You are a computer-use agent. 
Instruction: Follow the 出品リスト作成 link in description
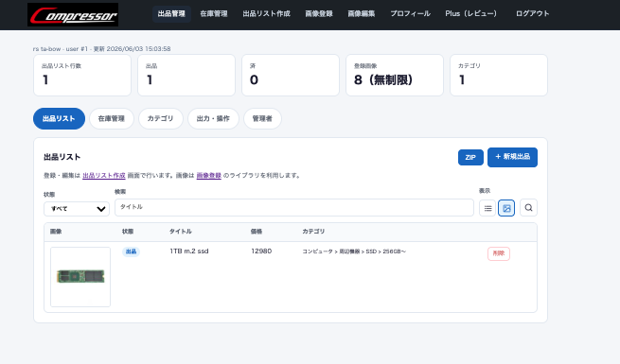pyautogui.click(x=104, y=175)
